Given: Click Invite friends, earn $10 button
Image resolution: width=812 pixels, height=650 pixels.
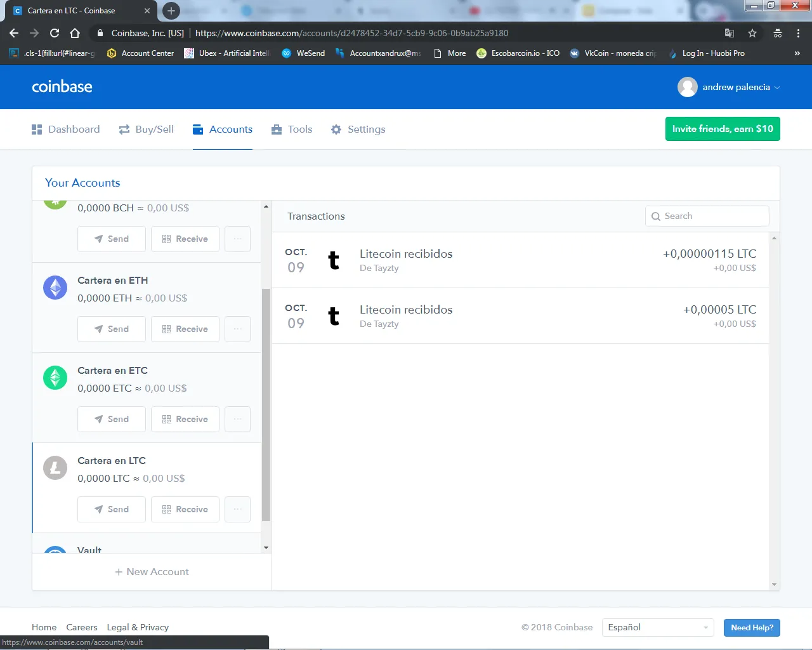Looking at the screenshot, I should coord(723,129).
